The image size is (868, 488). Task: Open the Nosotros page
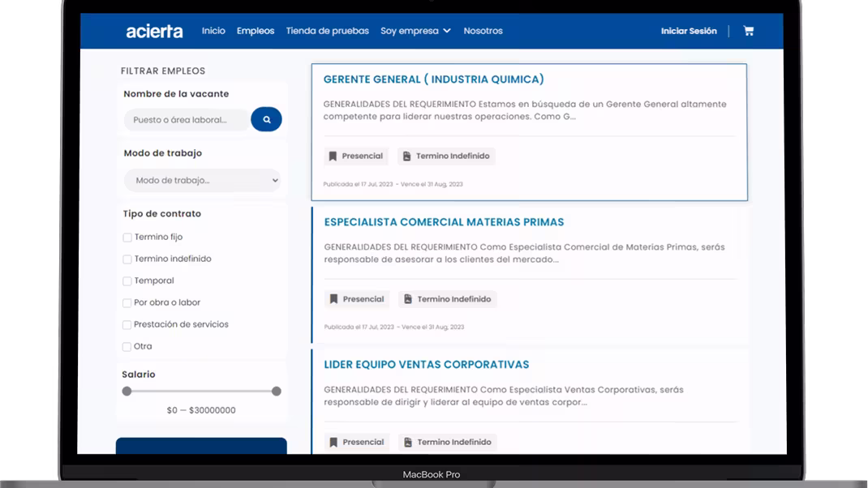pos(483,31)
